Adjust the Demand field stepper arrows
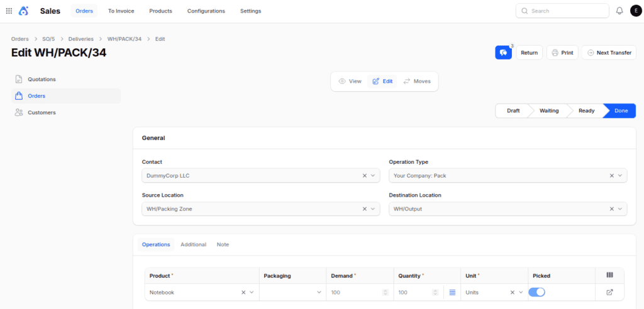 pyautogui.click(x=385, y=293)
